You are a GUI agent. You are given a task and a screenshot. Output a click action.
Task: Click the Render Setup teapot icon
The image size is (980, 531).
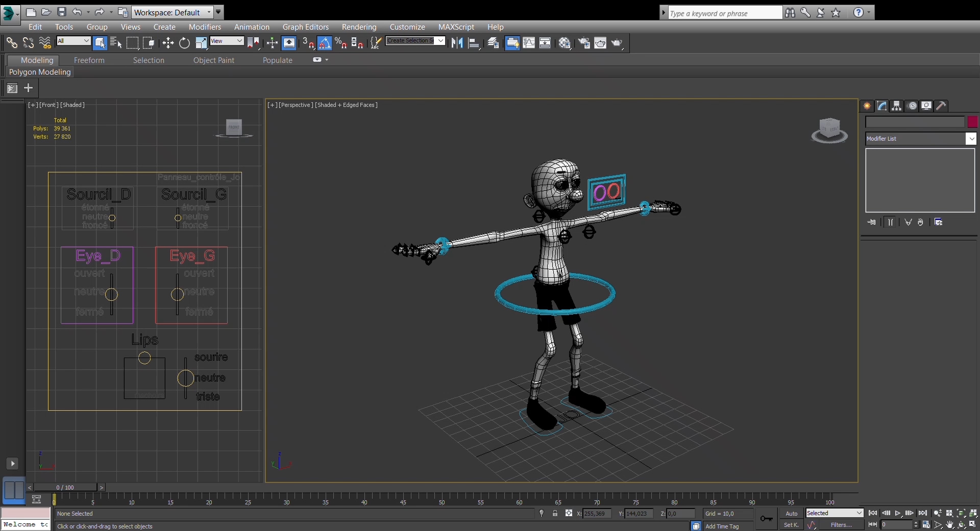[584, 43]
